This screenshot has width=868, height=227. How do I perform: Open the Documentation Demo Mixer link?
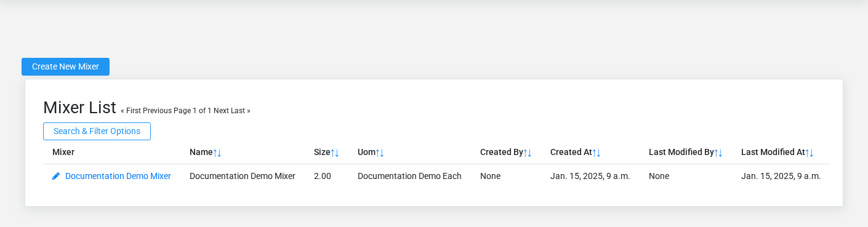click(x=118, y=176)
